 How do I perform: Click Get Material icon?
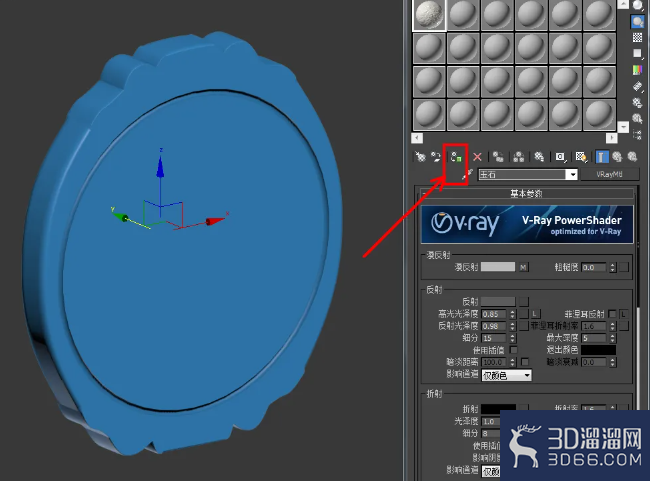click(x=420, y=157)
